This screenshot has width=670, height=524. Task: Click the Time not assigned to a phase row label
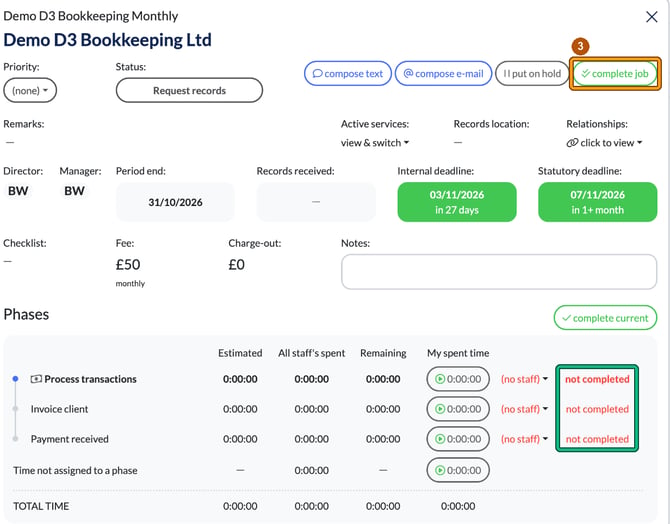click(75, 470)
